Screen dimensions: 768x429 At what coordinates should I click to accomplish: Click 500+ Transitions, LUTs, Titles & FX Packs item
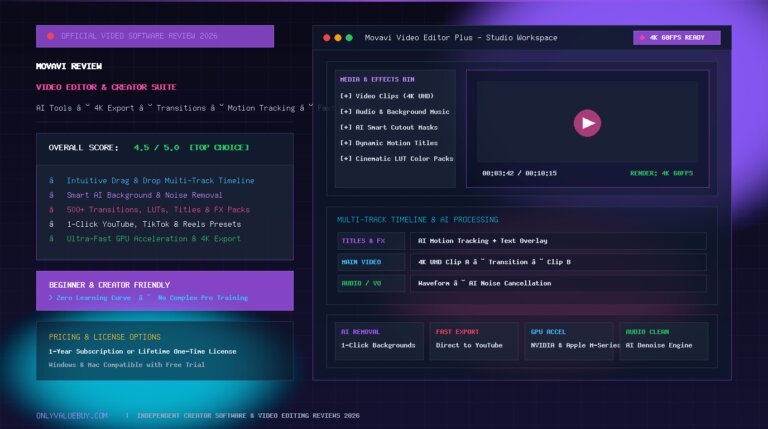[158, 210]
